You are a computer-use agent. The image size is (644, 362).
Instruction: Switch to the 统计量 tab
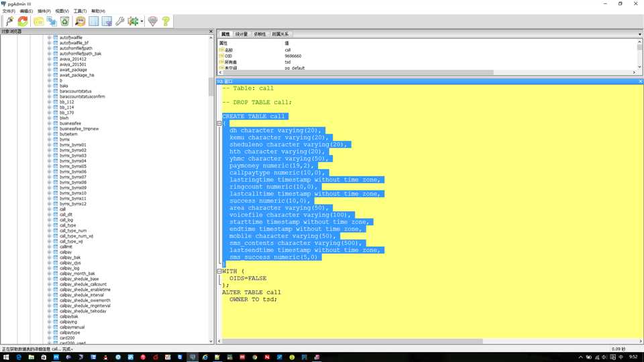coord(241,34)
